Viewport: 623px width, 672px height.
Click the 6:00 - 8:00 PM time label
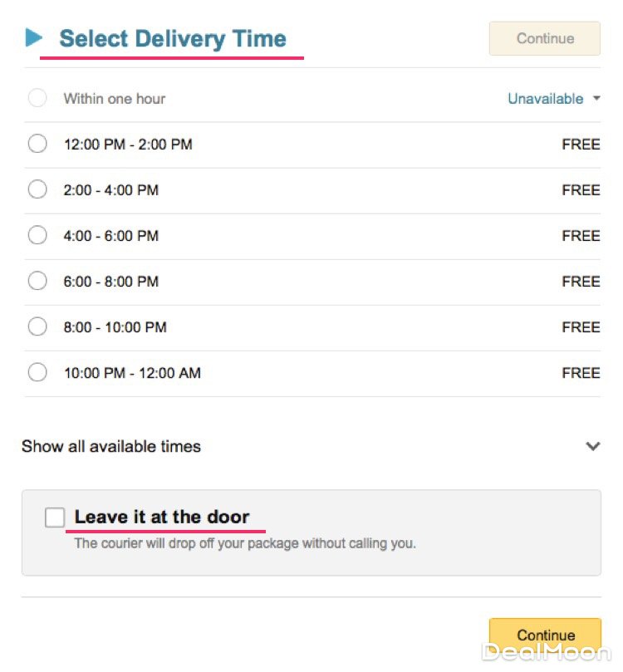point(111,282)
